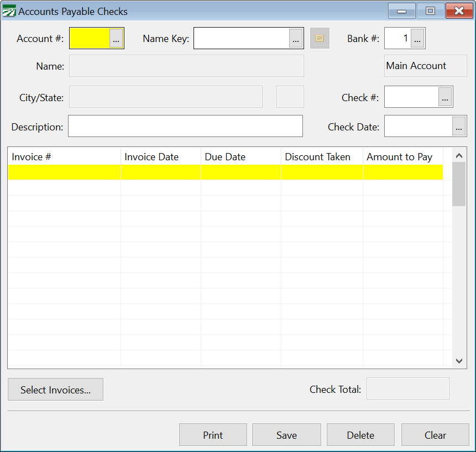Open the Account # lookup ellipsis button
Screen dimensions: 476x452
[x=116, y=39]
